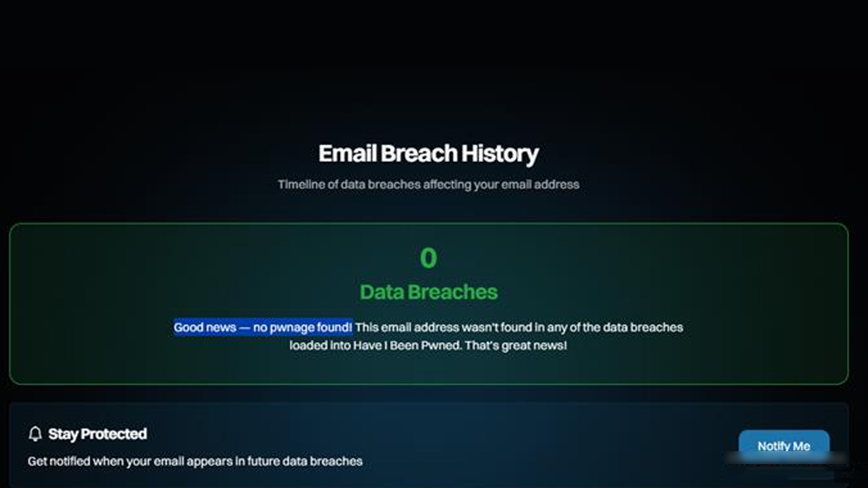Click the 'Timeline of data breaches' subtitle
Screen dimensions: 868x488
[x=428, y=184]
